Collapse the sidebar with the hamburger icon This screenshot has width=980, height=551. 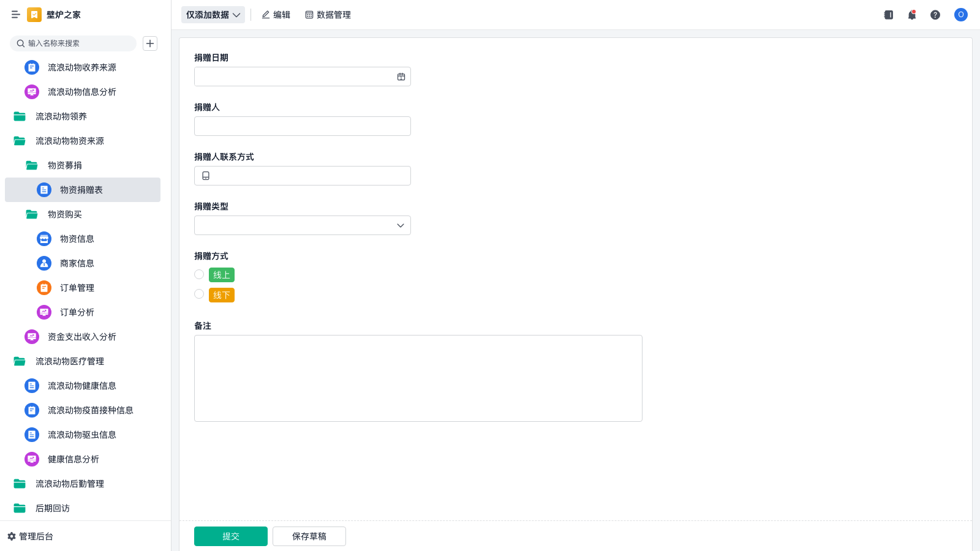[15, 15]
